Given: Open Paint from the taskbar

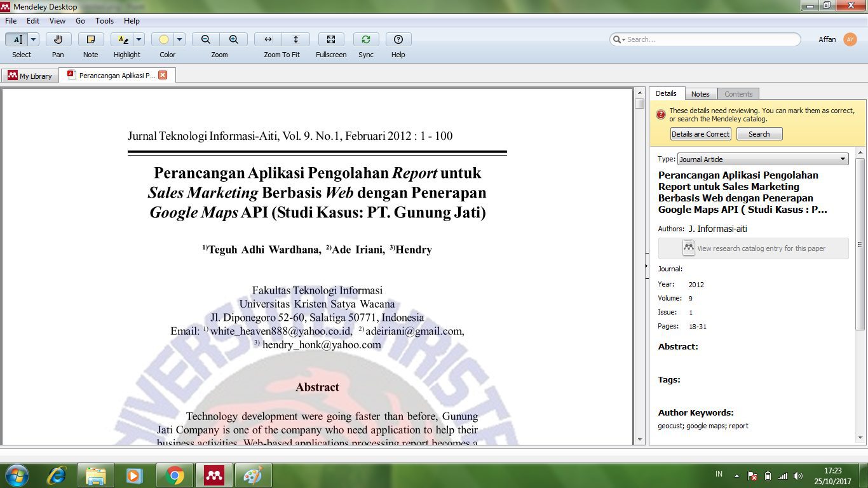Looking at the screenshot, I should coord(253,475).
